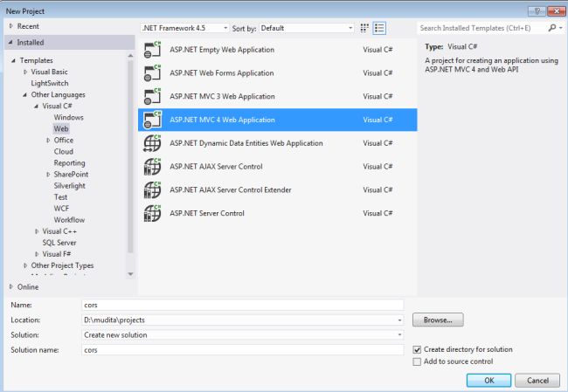
Task: Select 'ASP.NET Server Control' template text
Action: [x=207, y=213]
